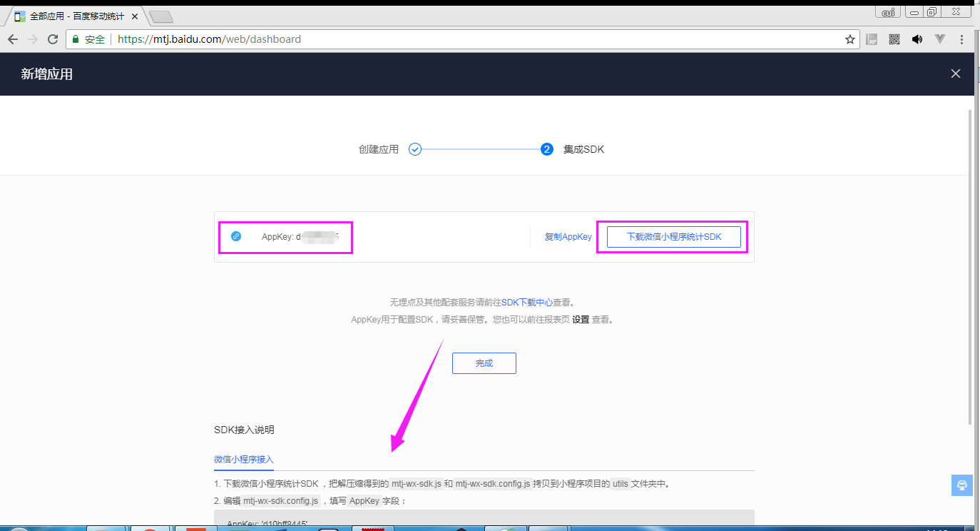Click the browser back arrow
The width and height of the screenshot is (980, 531).
tap(12, 39)
